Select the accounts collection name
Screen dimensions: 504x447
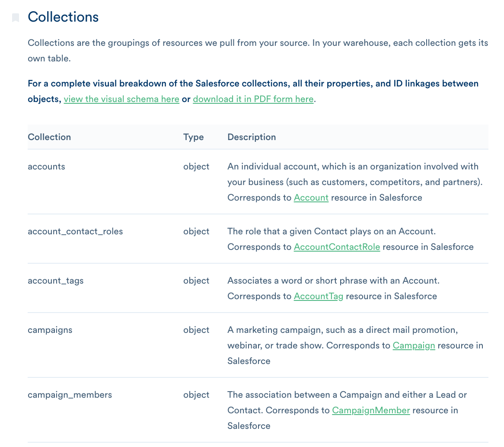(46, 166)
